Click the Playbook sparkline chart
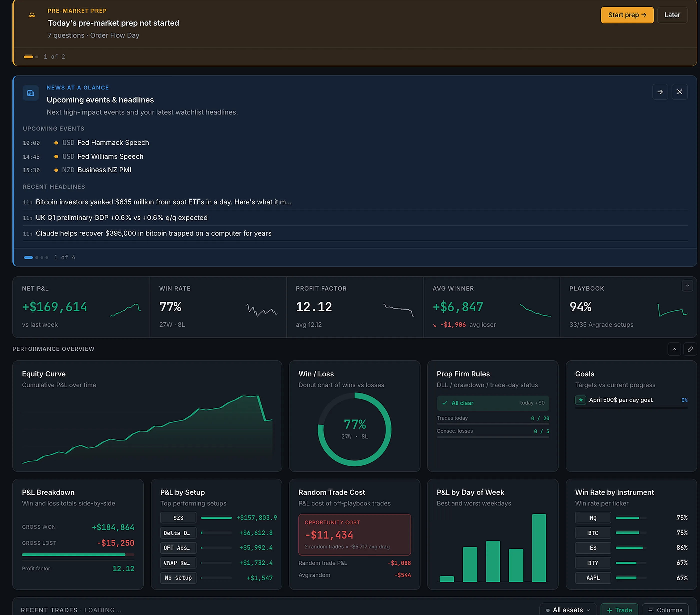The height and width of the screenshot is (615, 700). click(672, 310)
